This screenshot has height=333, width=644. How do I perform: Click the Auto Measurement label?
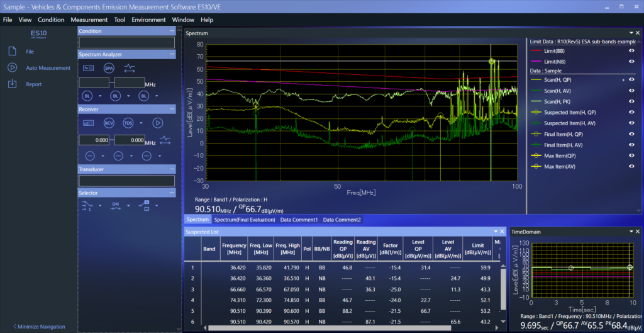(x=48, y=68)
